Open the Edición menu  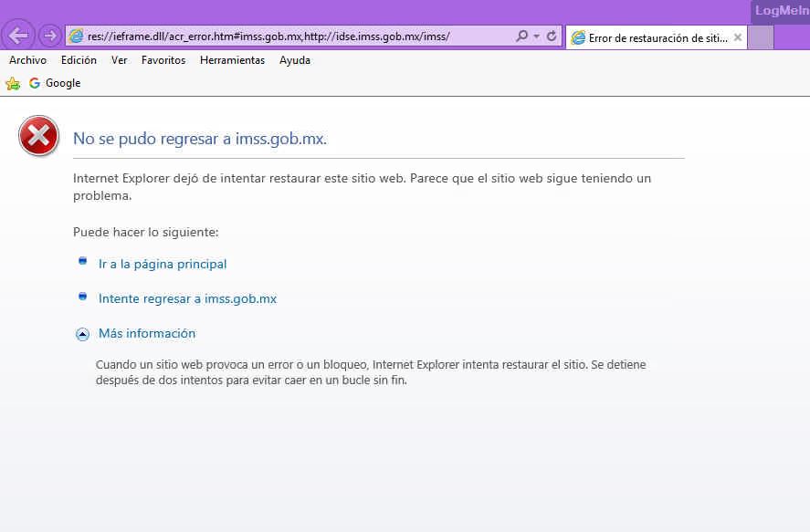tap(79, 60)
